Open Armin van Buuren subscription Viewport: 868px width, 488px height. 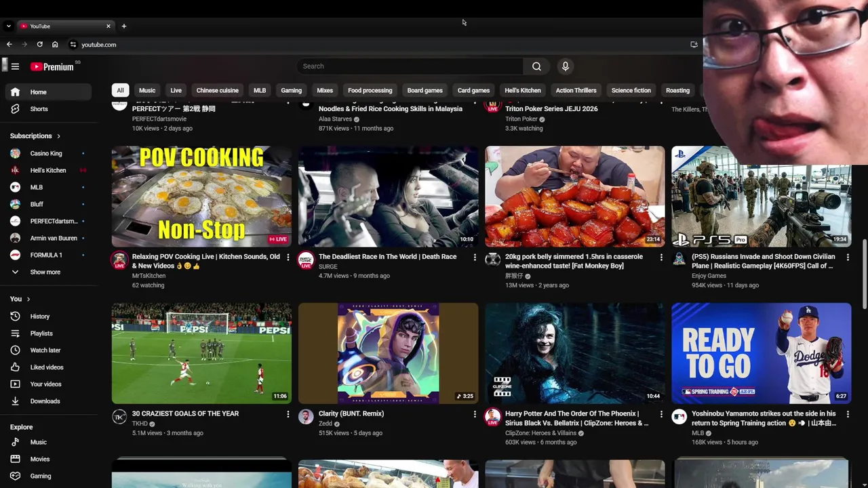click(x=48, y=239)
